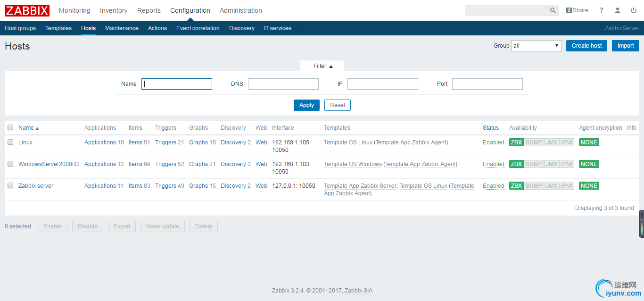Click the logout power icon
This screenshot has height=301, width=644.
click(633, 10)
